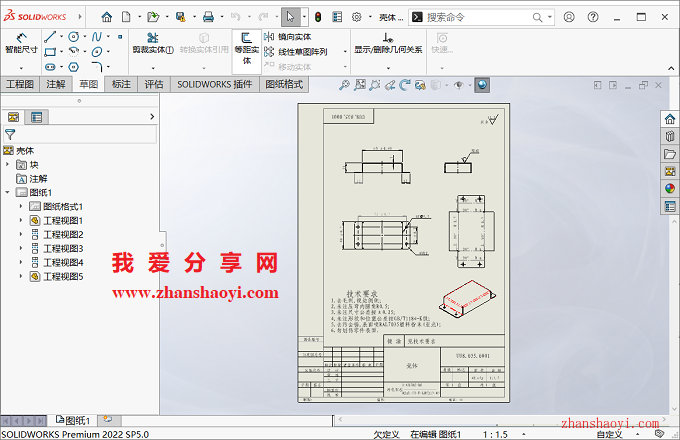Viewport: 680px width, 440px height.
Task: Expand the 块 (Blocks) tree node
Action: (7, 165)
